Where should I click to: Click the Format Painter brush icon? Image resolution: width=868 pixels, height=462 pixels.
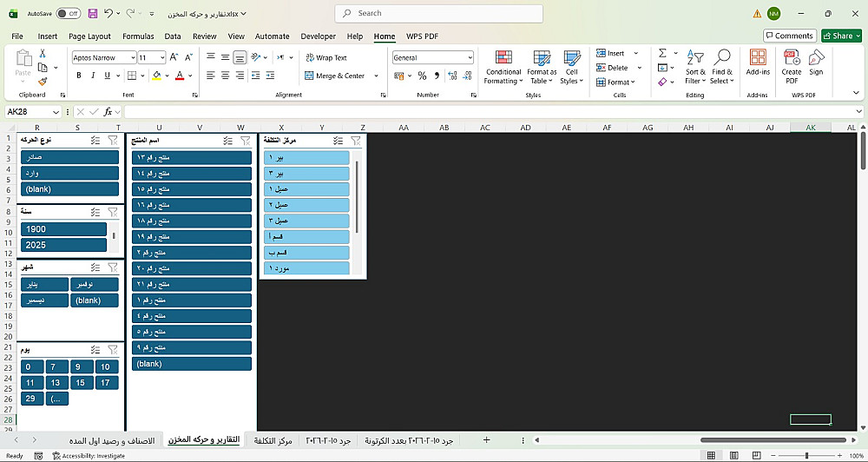click(41, 82)
